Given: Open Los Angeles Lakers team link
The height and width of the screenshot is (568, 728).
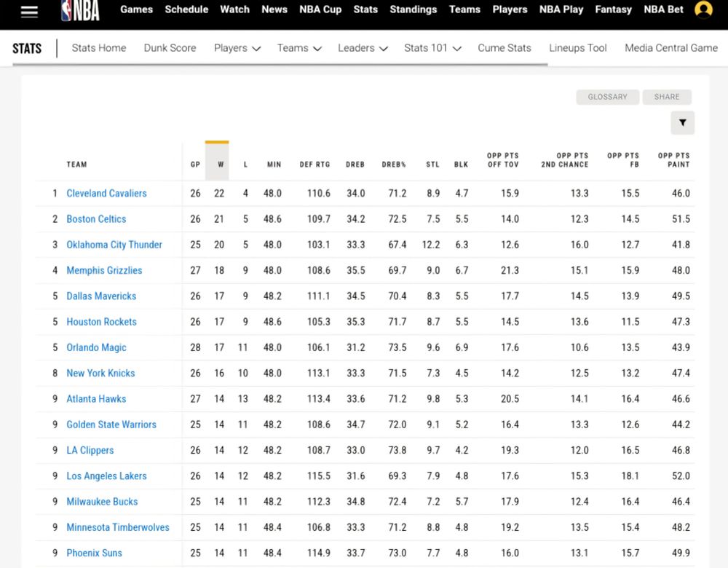Looking at the screenshot, I should [106, 476].
